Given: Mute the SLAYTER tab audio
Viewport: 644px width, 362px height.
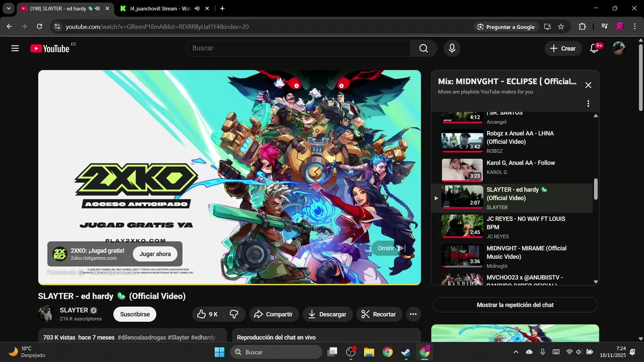Looking at the screenshot, I should tap(97, 9).
